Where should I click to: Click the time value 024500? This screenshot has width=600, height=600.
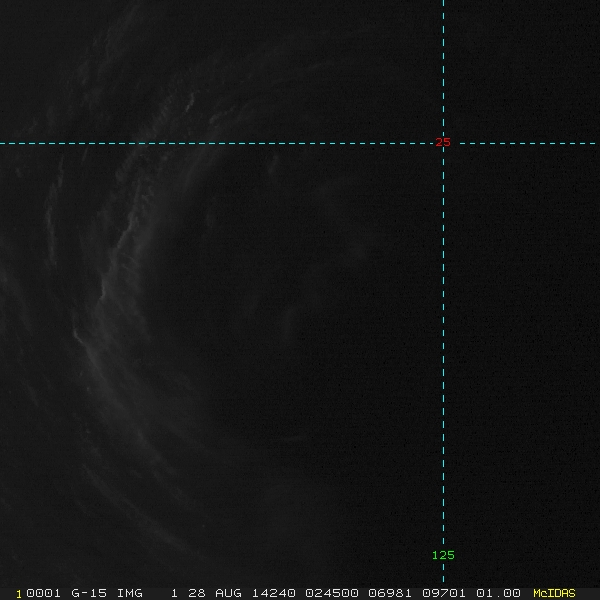click(x=332, y=593)
